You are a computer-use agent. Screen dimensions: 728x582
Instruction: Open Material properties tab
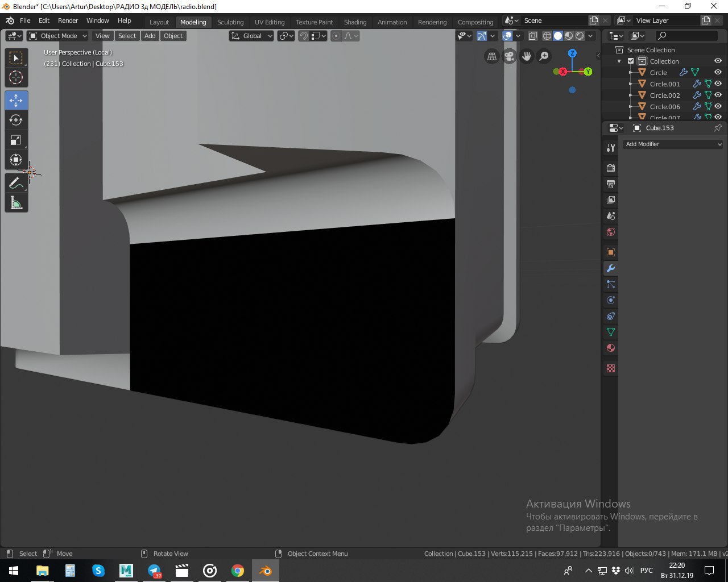(611, 348)
